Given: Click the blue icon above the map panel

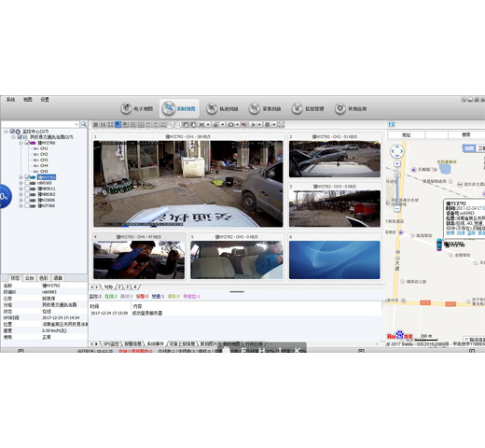Looking at the screenshot, I should point(392,124).
